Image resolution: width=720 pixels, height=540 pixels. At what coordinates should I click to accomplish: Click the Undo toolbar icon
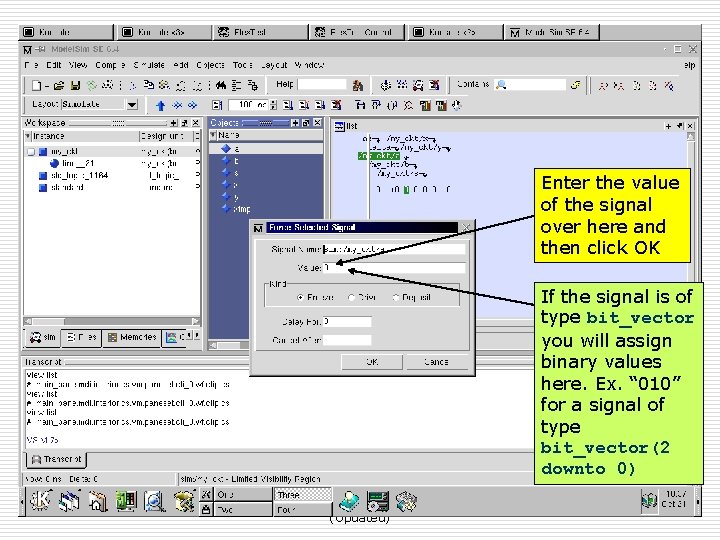181,85
